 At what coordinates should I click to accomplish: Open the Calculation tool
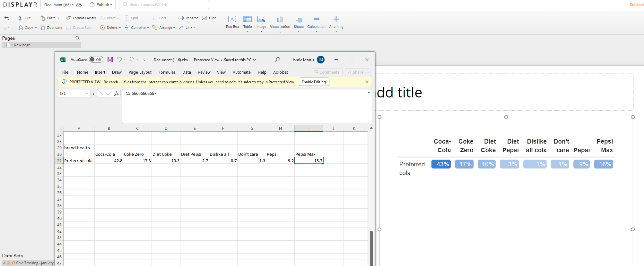[x=316, y=23]
